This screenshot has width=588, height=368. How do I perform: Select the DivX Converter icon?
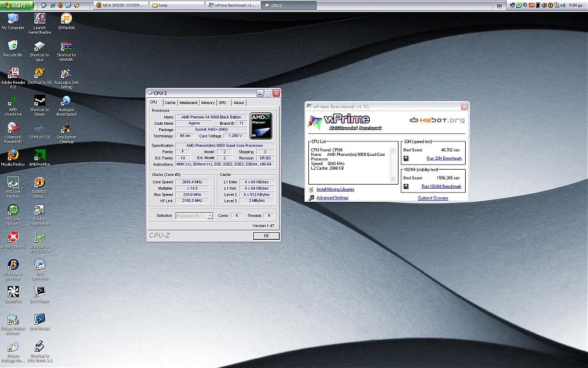pyautogui.click(x=40, y=270)
